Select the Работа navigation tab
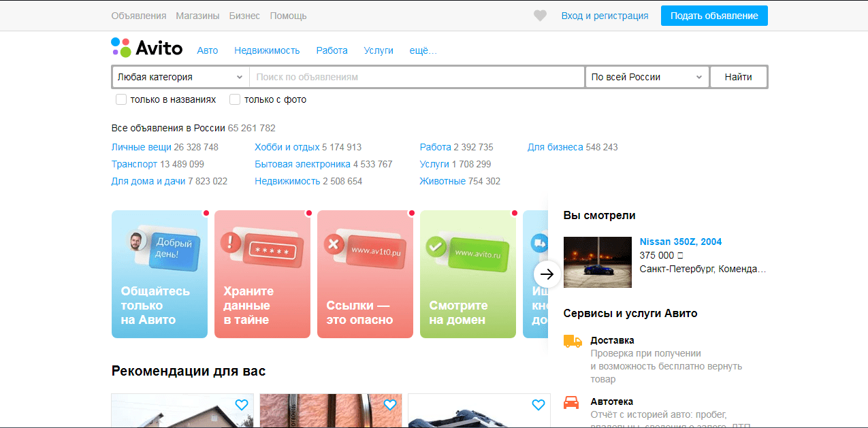The height and width of the screenshot is (428, 868). 332,50
